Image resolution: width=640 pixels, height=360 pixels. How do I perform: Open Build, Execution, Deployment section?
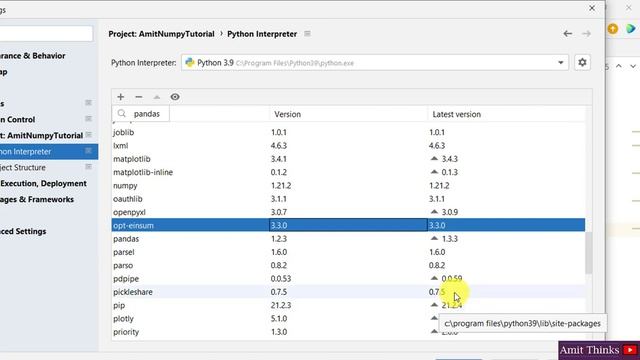click(43, 183)
